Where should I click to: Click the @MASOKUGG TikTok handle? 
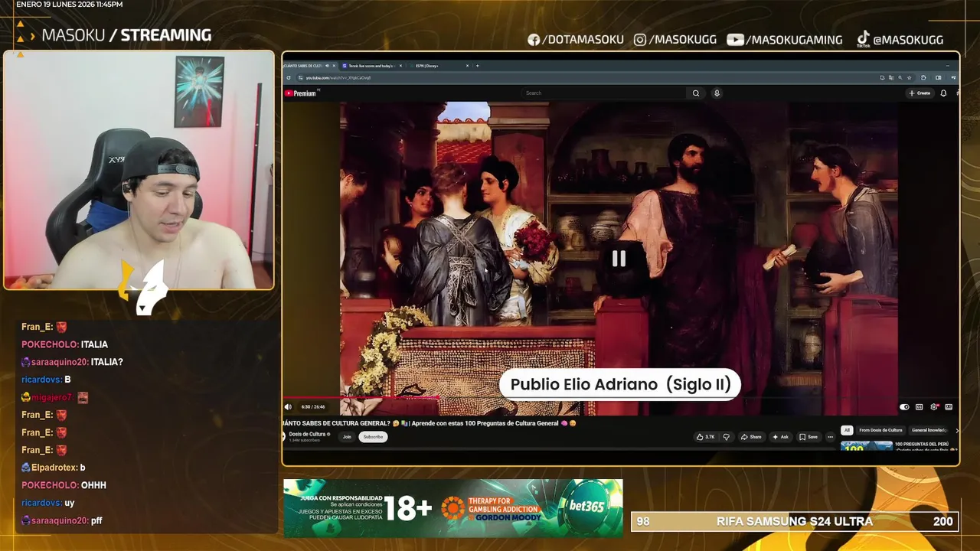point(900,40)
